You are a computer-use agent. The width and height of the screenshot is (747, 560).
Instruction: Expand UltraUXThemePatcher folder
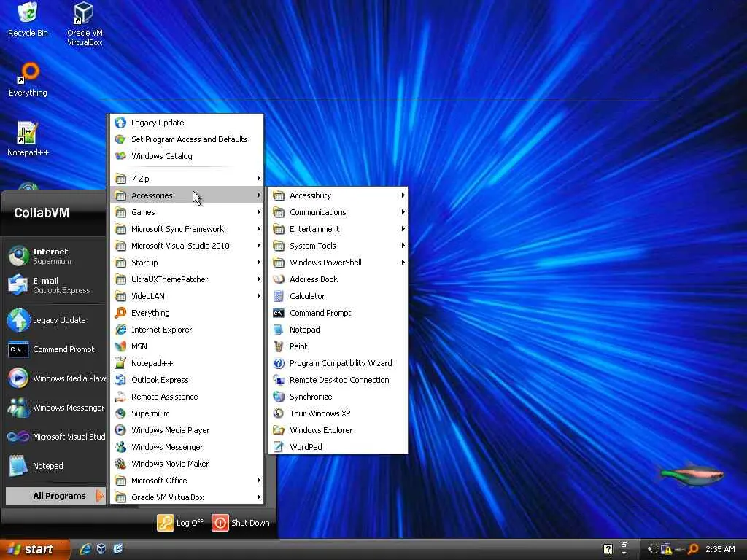[187, 279]
